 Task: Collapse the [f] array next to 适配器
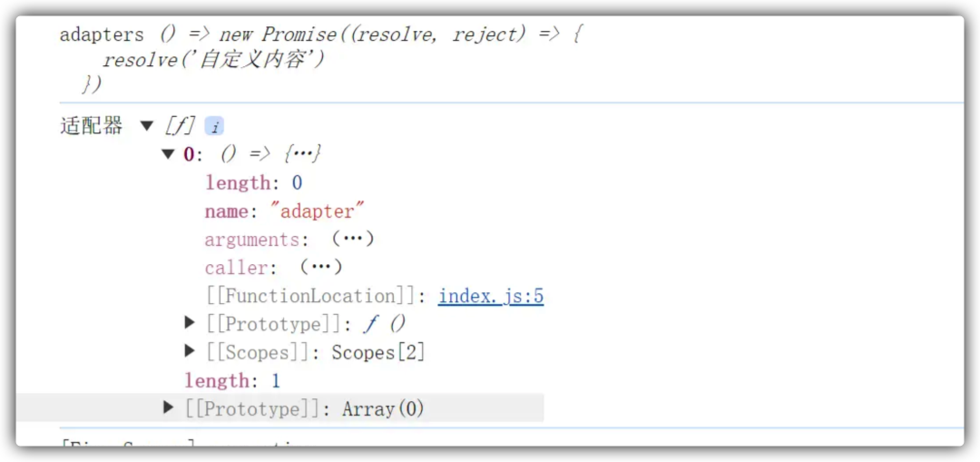tap(147, 126)
